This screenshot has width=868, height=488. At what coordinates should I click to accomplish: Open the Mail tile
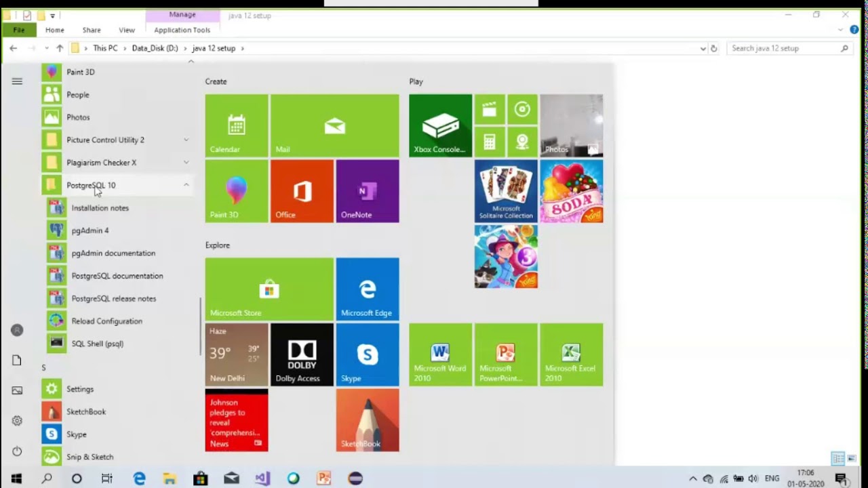point(335,125)
